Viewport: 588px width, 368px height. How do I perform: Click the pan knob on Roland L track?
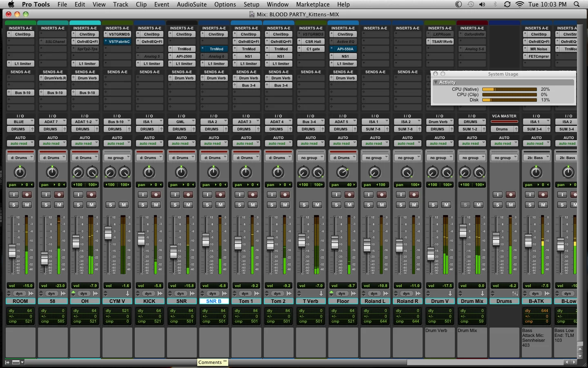(x=375, y=173)
